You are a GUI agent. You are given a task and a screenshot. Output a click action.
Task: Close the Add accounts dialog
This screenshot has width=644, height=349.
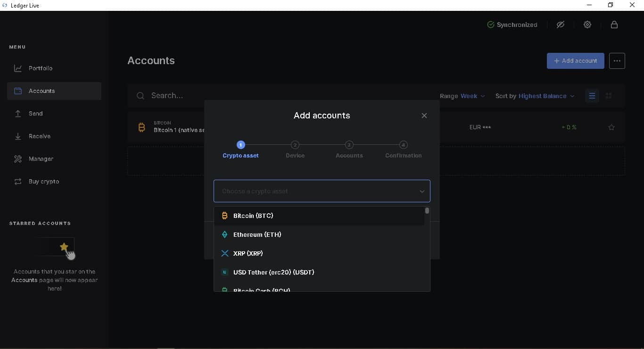[x=424, y=116]
